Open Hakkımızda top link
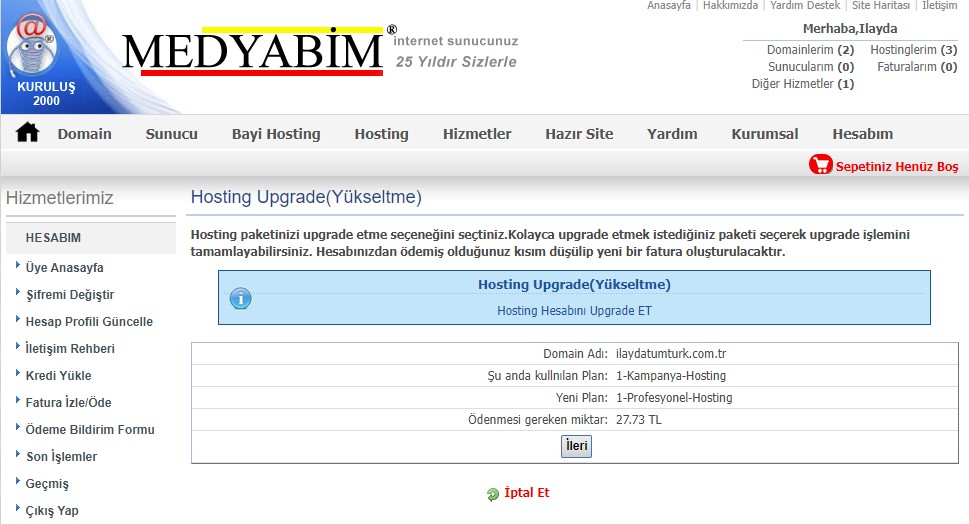This screenshot has height=524, width=969. click(x=730, y=6)
